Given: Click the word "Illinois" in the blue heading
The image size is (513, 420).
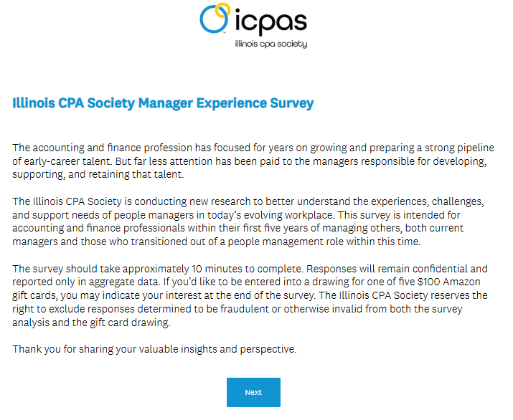Looking at the screenshot, I should pyautogui.click(x=34, y=103).
